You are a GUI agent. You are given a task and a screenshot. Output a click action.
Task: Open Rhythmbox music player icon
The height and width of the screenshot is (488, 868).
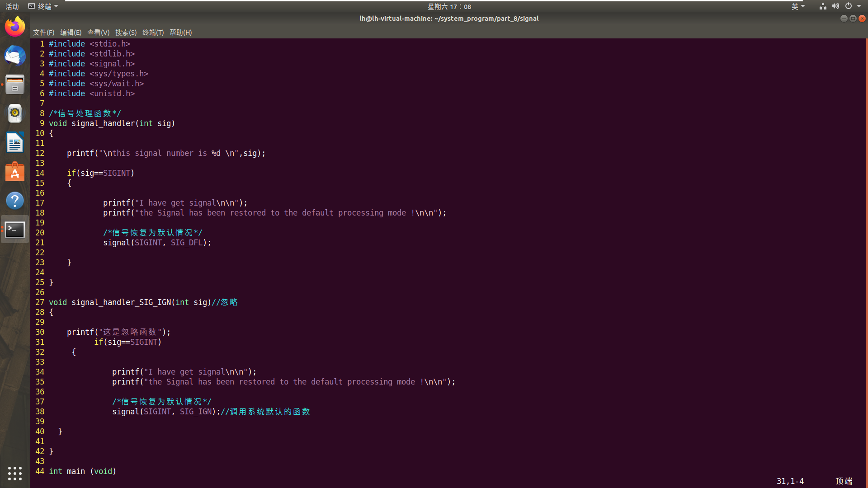(x=15, y=113)
